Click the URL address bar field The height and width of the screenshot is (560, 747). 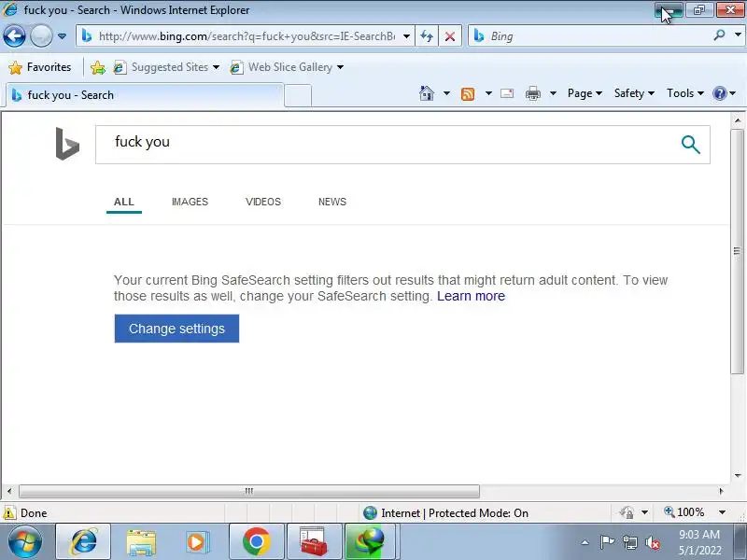coord(247,36)
